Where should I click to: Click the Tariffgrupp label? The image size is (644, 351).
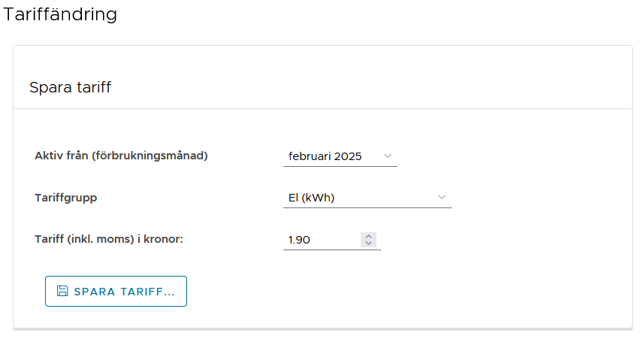(65, 198)
